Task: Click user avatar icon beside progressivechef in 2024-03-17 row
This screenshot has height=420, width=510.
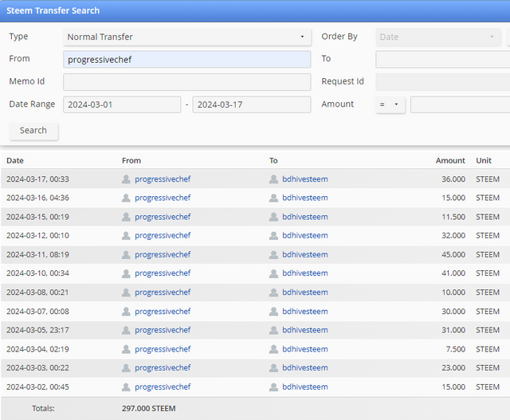Action: click(126, 179)
